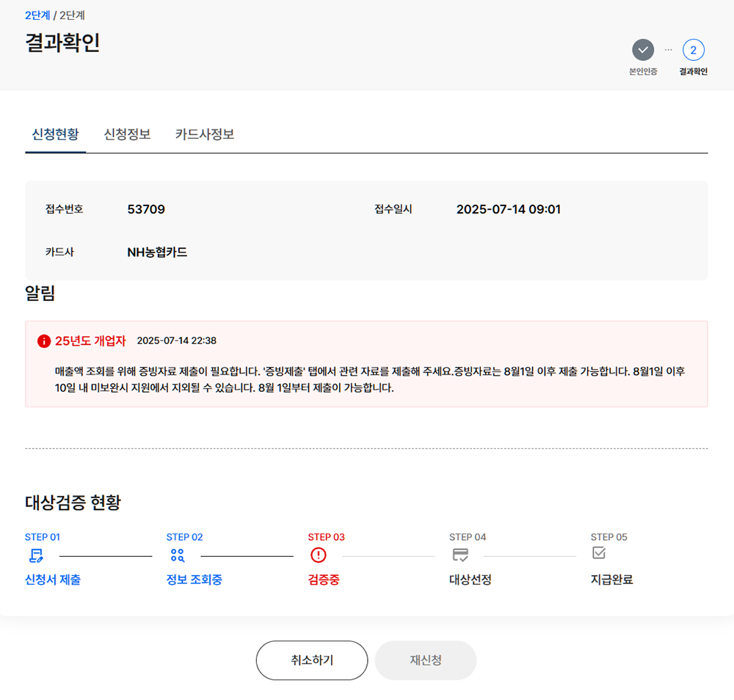Select the active 신청현황 tab
Image resolution: width=734 pixels, height=700 pixels.
(x=55, y=134)
